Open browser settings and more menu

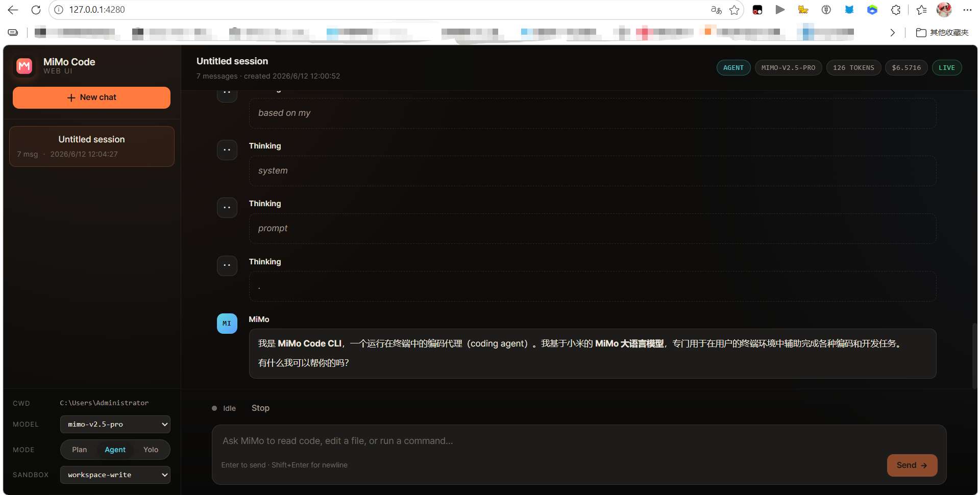pyautogui.click(x=967, y=10)
